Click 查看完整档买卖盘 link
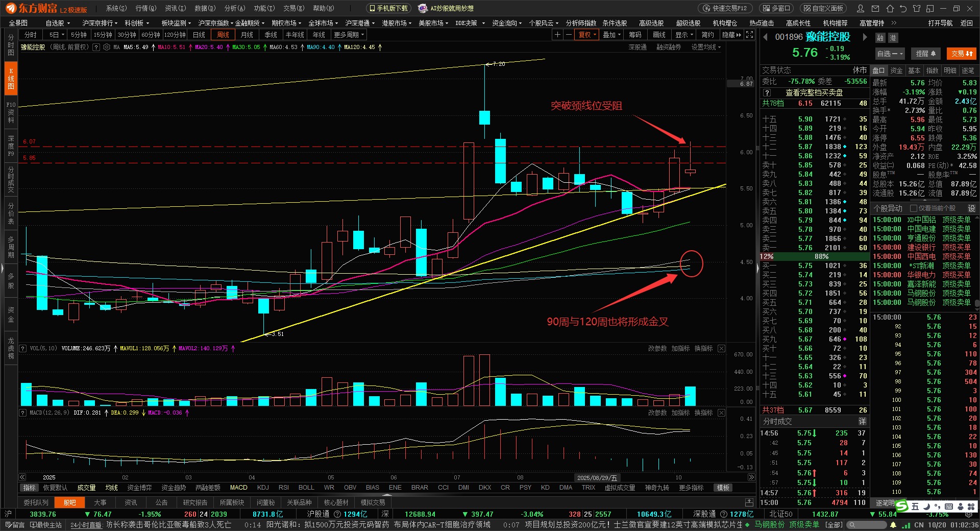 click(814, 92)
